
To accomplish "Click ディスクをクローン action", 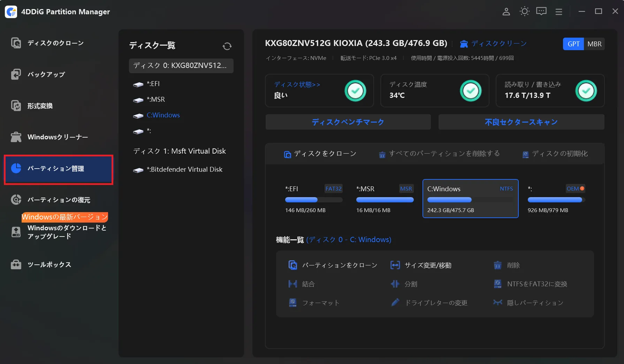I will tap(320, 154).
